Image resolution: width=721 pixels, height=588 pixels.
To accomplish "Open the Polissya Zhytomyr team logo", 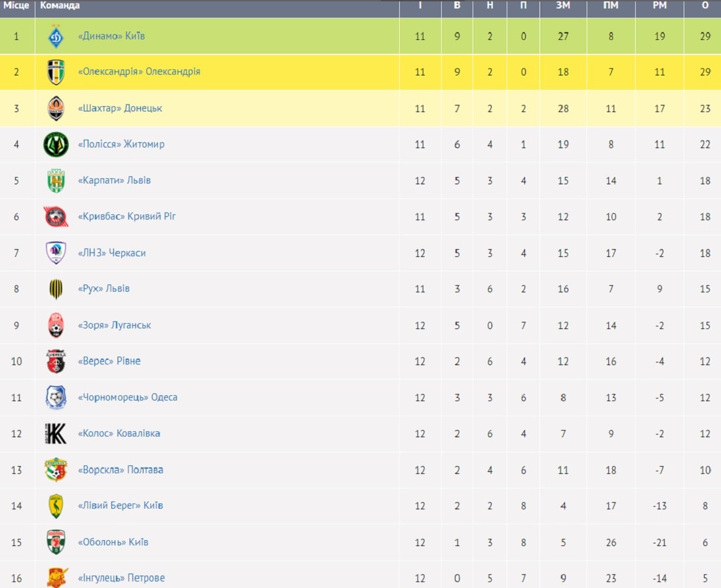I will pos(56,144).
